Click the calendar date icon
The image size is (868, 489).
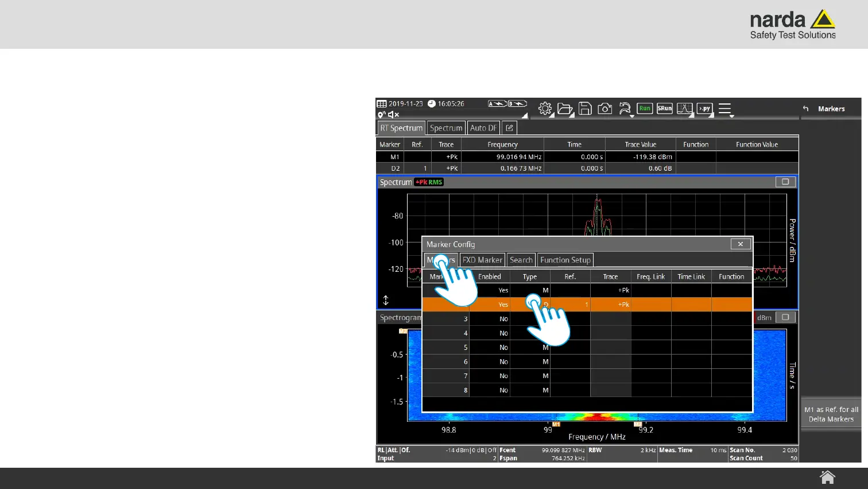(x=382, y=104)
